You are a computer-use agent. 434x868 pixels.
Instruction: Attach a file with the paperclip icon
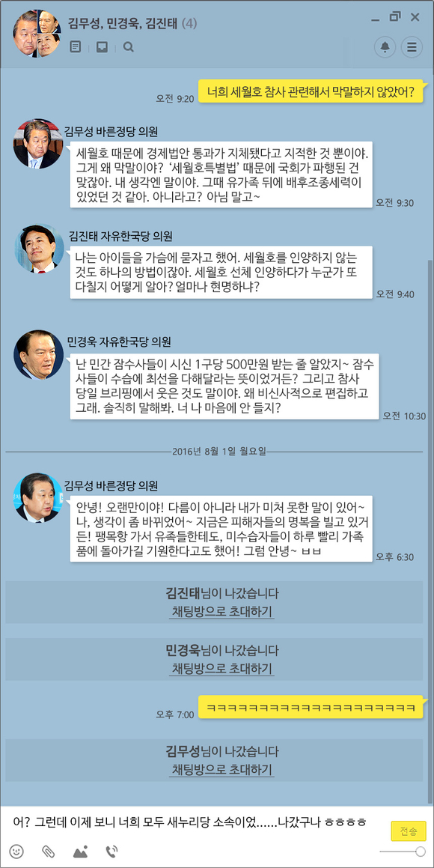tap(49, 851)
